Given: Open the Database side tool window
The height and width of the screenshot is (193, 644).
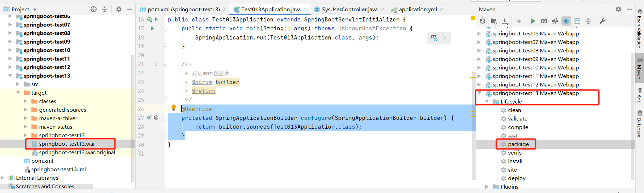Looking at the screenshot, I should coord(639,124).
